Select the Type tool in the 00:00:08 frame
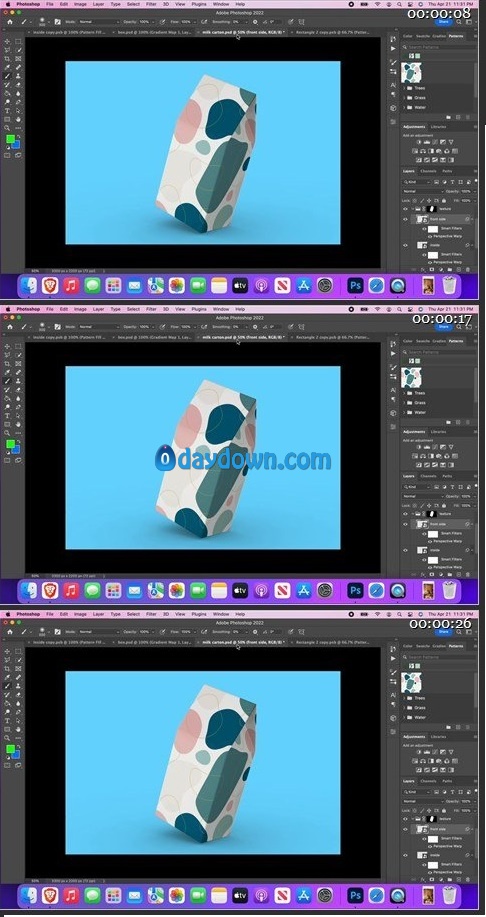The image size is (486, 917). point(8,111)
